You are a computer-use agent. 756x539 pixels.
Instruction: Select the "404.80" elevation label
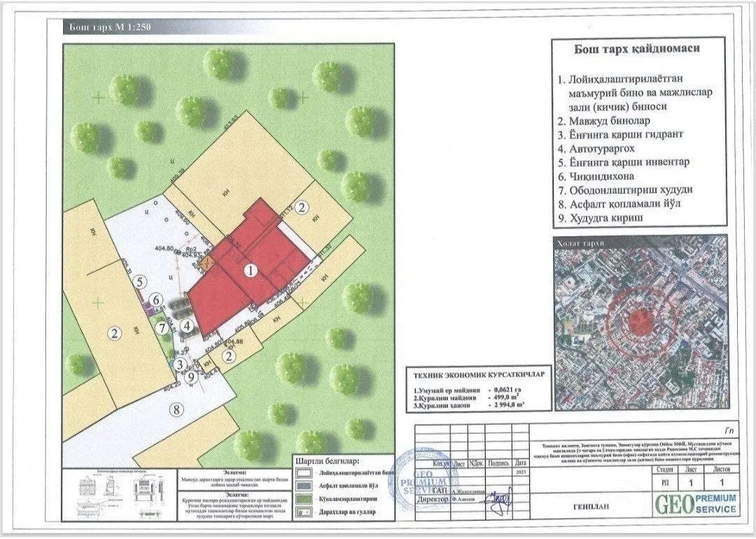[x=164, y=248]
